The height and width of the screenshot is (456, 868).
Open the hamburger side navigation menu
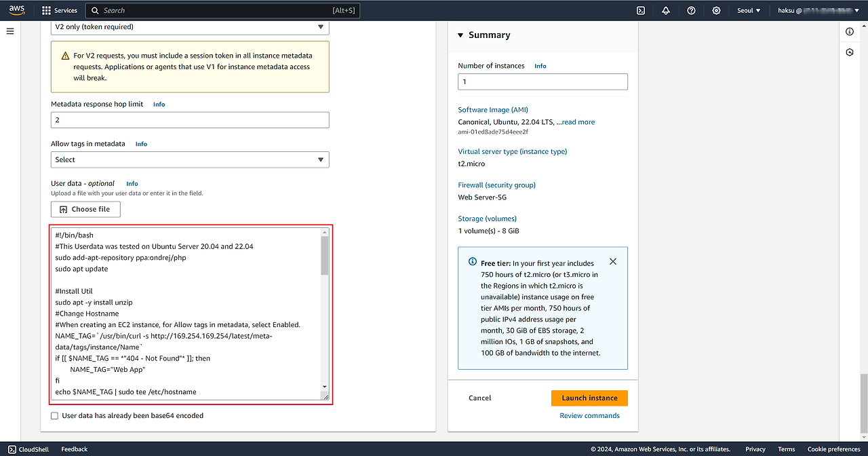[10, 31]
